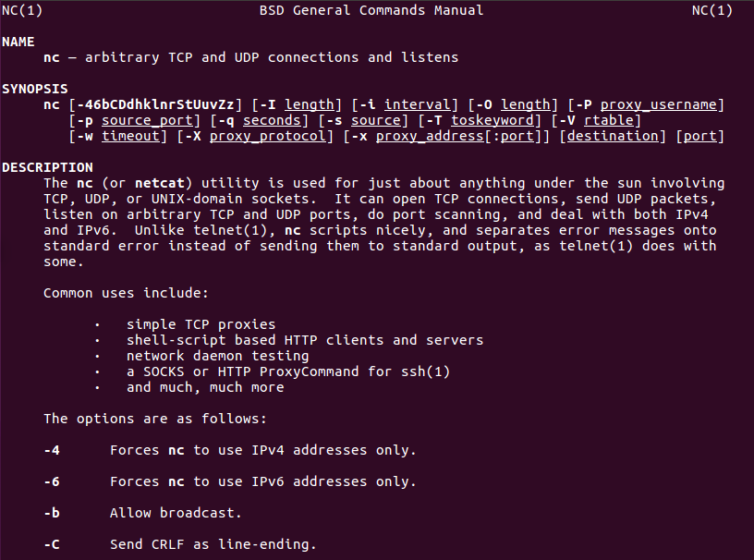Screen dimensions: 754x560
Task: Click the underlined proxy_protocol argument
Action: (268, 136)
